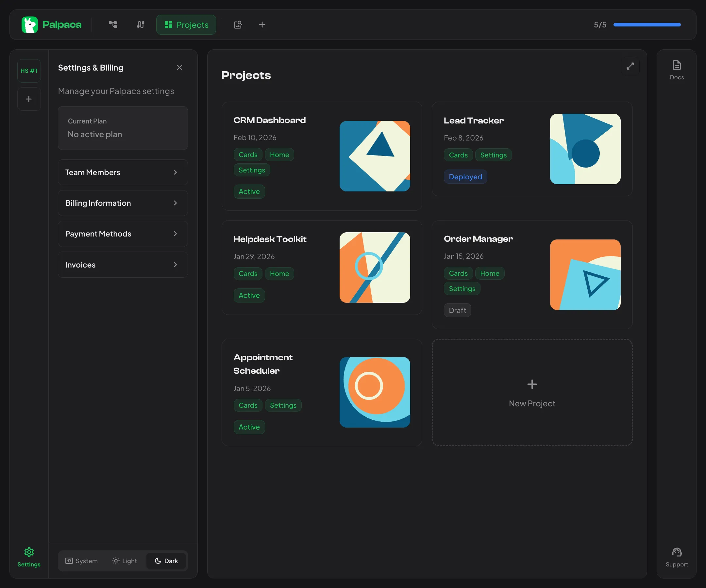
Task: Open the image search gallery icon
Action: [238, 24]
